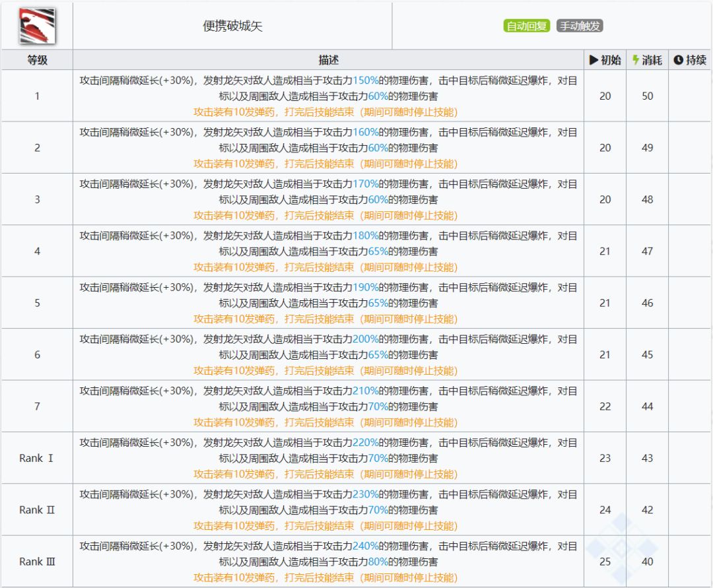Select the gray 手动触发 tag
The width and height of the screenshot is (713, 588).
coord(580,26)
